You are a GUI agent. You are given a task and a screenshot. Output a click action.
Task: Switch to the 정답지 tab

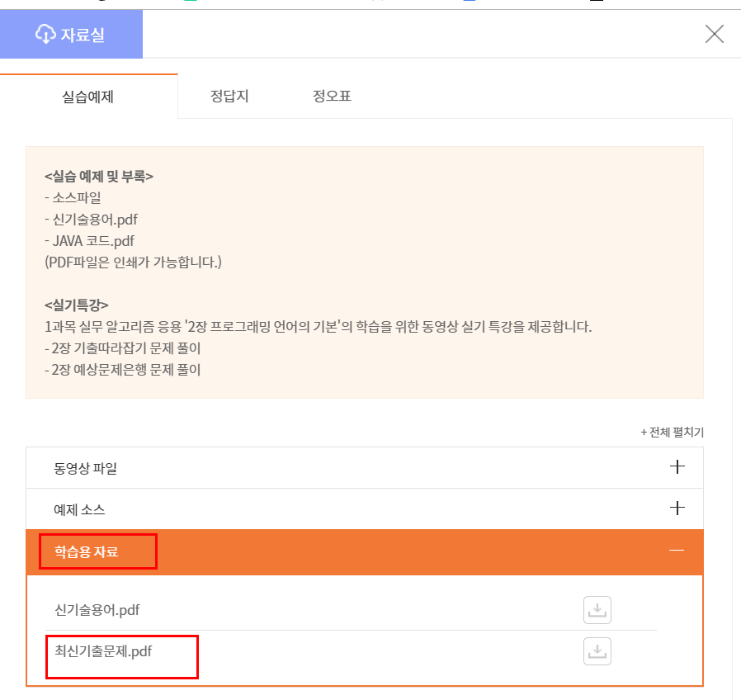coord(229,96)
